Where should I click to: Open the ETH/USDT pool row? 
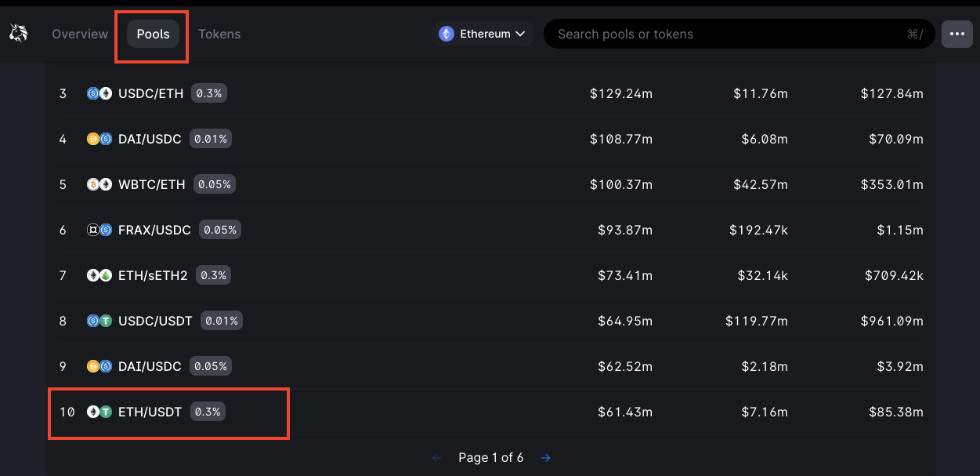coord(150,412)
